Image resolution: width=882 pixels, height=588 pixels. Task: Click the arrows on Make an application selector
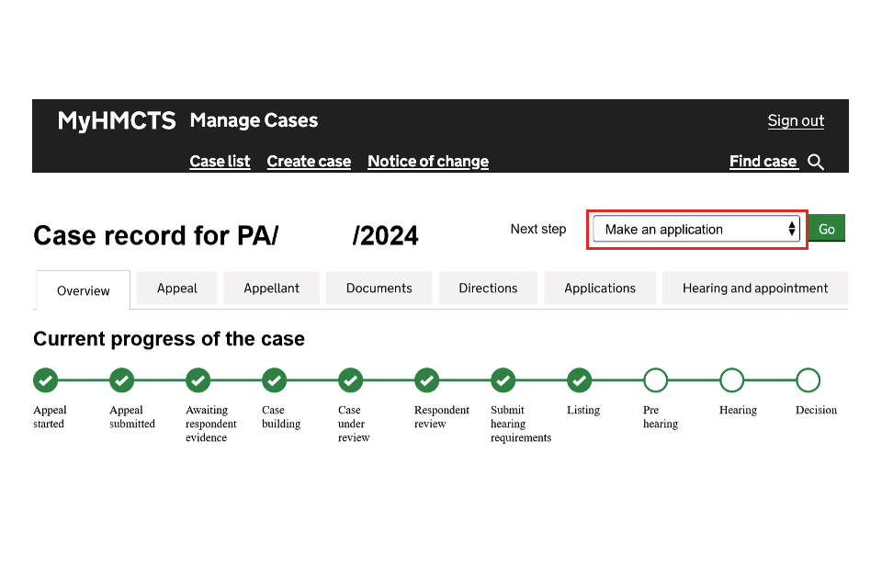tap(791, 230)
